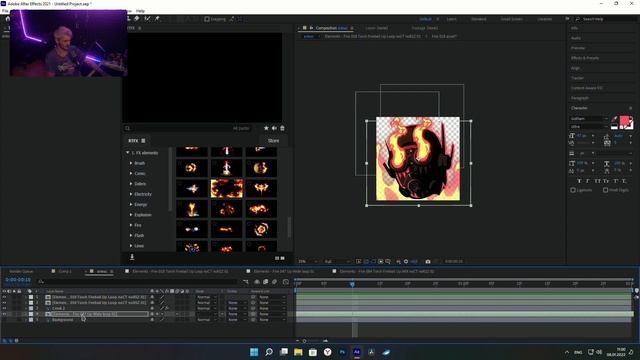Expand the Flash category
640x360 pixels.
point(131,236)
